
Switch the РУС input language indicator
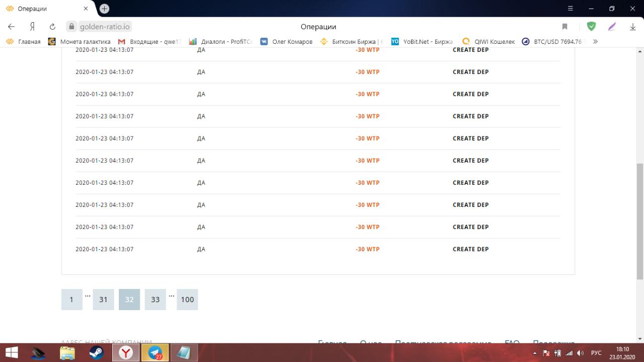596,353
